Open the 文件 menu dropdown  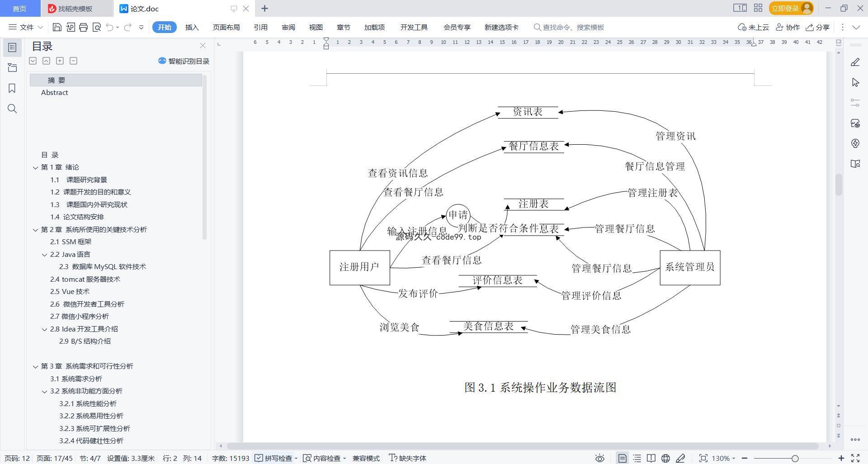[x=26, y=27]
